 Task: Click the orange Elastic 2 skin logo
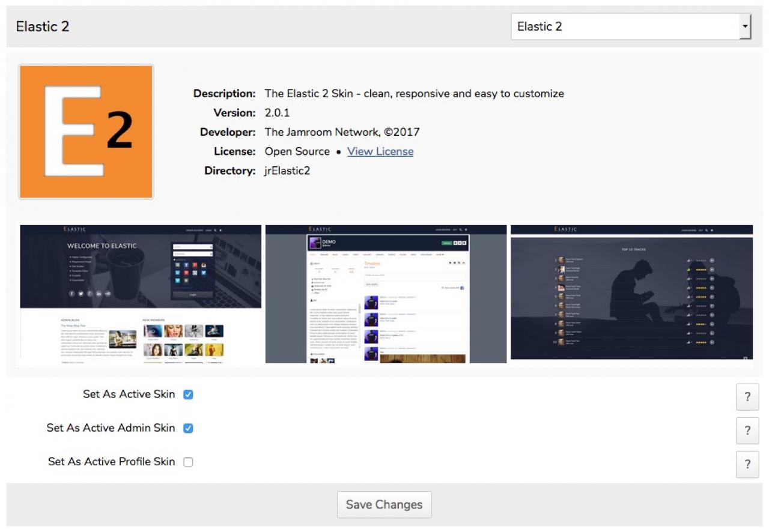click(x=86, y=131)
